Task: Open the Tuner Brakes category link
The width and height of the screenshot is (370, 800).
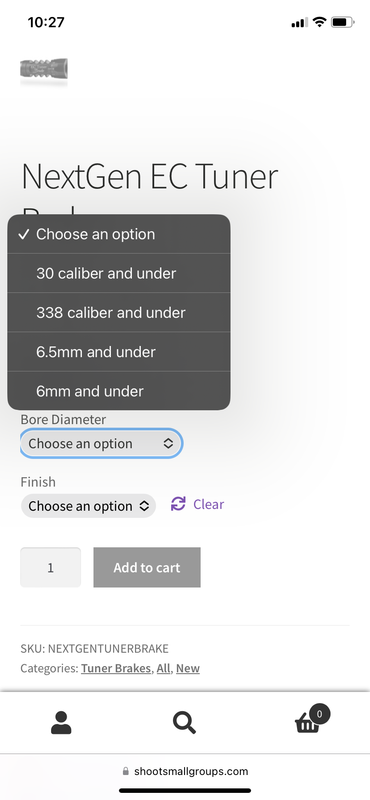Action: click(116, 668)
